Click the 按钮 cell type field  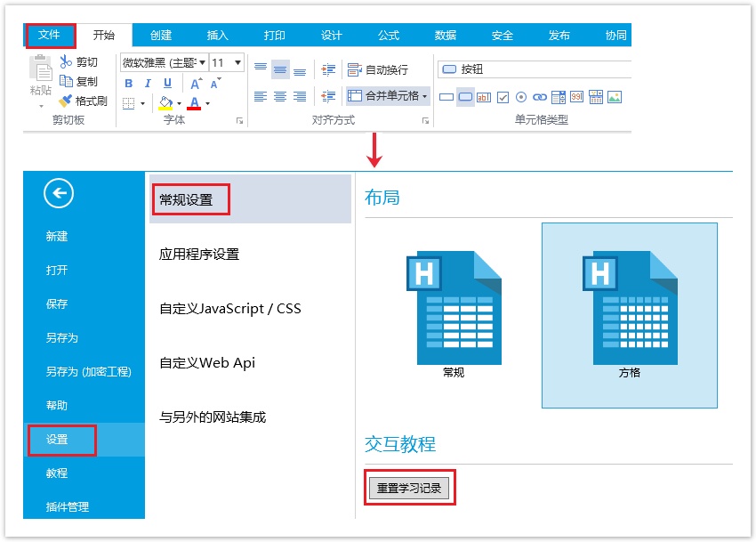534,69
